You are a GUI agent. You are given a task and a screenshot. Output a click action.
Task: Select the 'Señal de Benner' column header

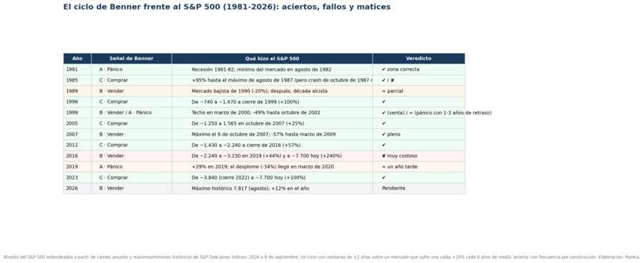point(132,59)
